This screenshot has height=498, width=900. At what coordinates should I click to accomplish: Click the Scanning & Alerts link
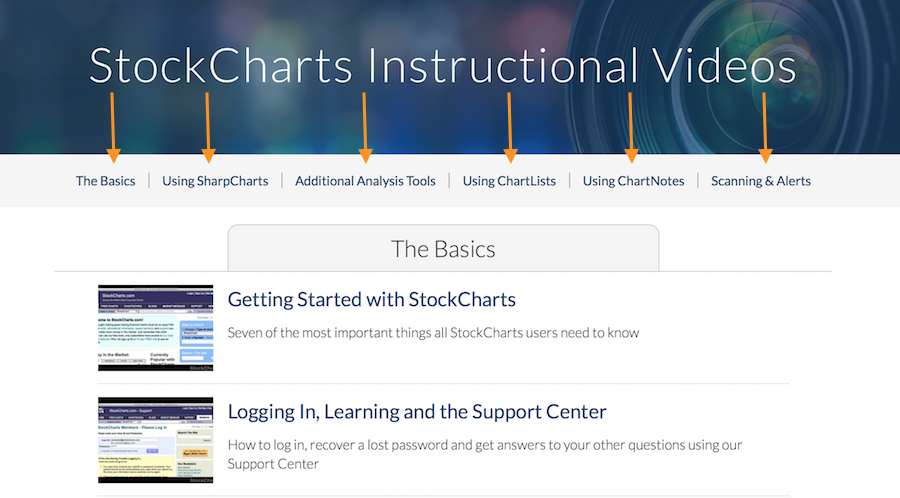760,181
